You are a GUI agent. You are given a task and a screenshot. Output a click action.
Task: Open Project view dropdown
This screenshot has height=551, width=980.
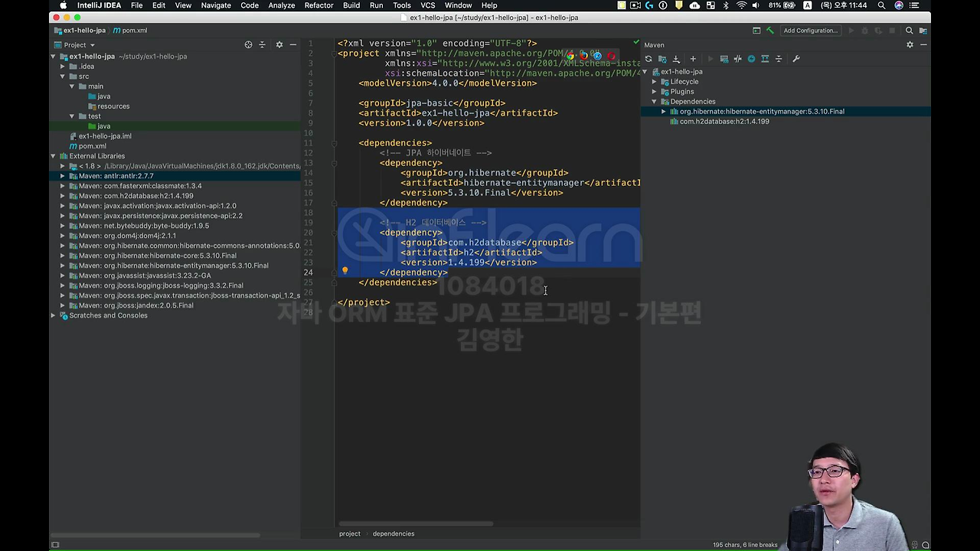click(75, 44)
